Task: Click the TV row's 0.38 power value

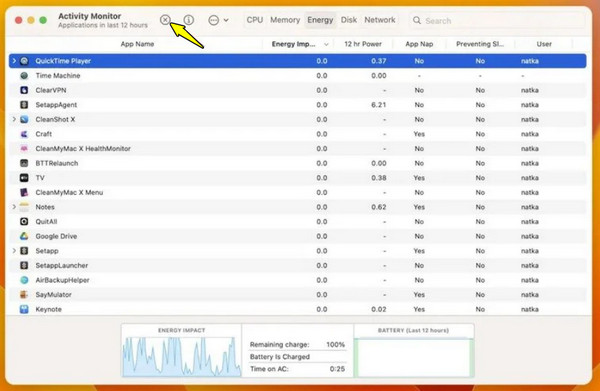Action: [378, 178]
